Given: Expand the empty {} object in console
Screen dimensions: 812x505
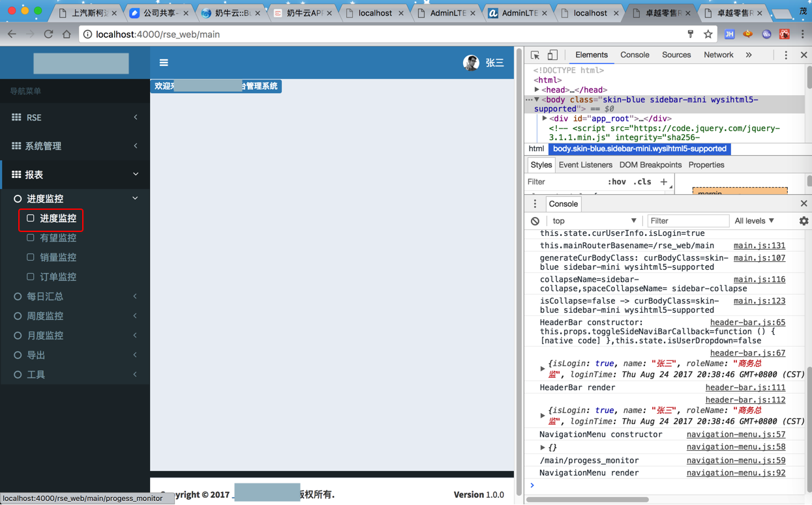Looking at the screenshot, I should tap(543, 448).
